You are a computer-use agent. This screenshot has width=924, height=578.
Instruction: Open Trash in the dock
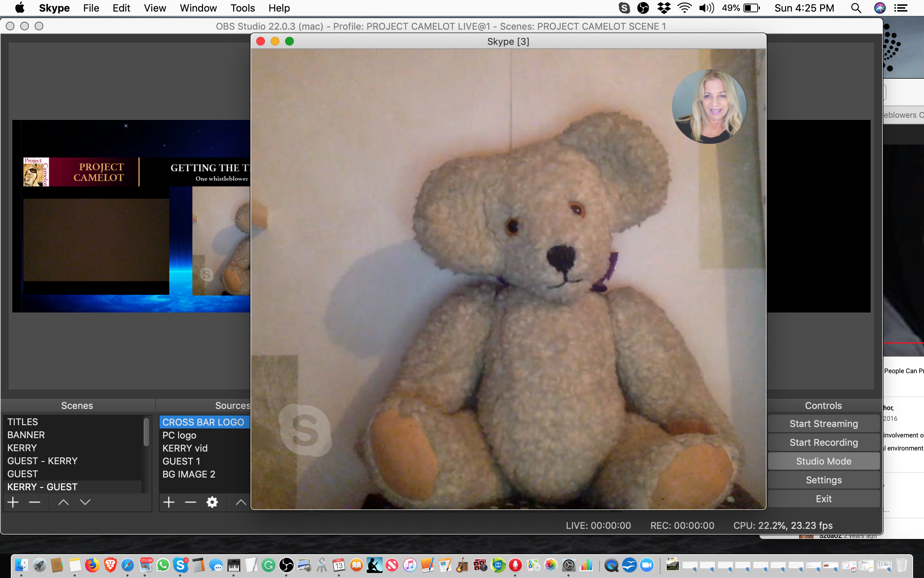[x=902, y=565]
